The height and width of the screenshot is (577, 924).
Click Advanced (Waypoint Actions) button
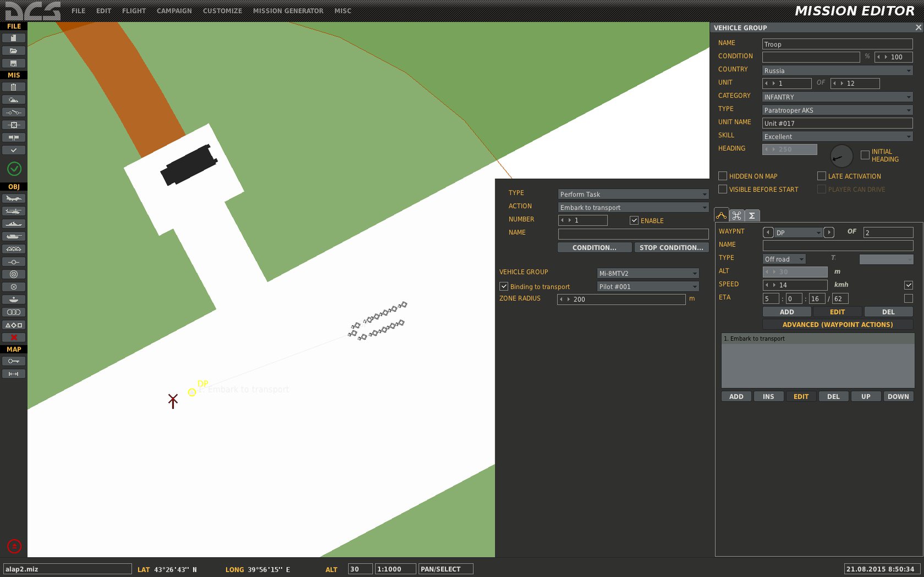click(x=838, y=325)
